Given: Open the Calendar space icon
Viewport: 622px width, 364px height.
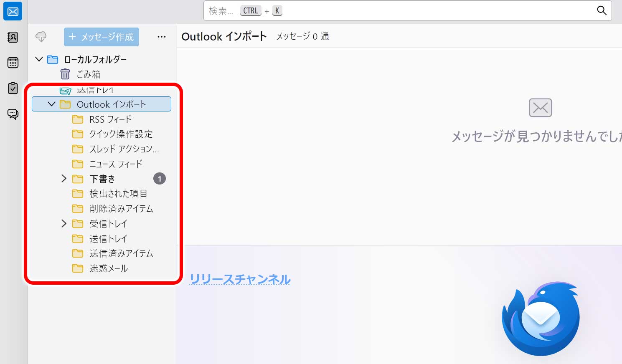Looking at the screenshot, I should point(13,63).
